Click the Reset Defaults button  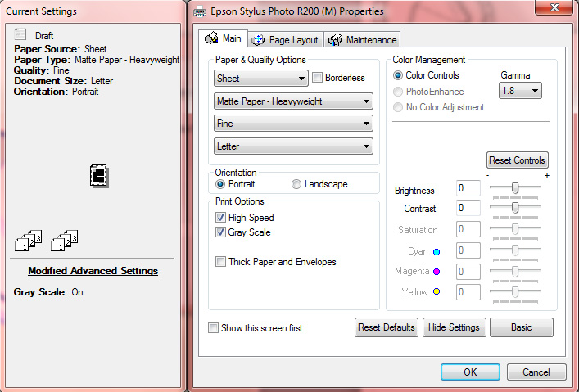387,327
